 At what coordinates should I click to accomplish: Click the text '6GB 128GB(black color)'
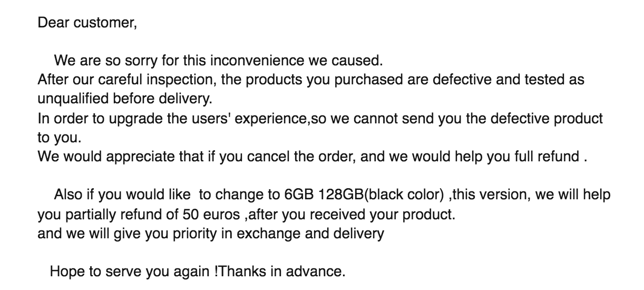pyautogui.click(x=360, y=195)
